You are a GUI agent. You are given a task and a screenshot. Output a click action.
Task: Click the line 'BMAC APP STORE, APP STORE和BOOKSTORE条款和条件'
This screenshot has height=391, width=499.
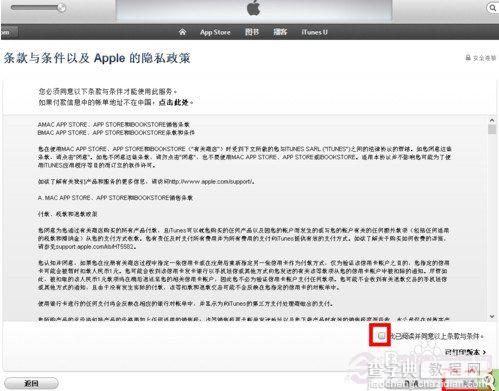click(x=116, y=133)
